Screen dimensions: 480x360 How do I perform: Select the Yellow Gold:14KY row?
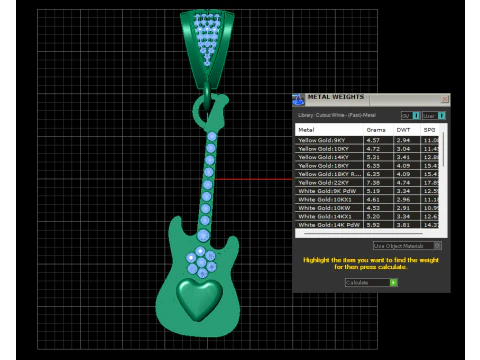click(x=367, y=157)
